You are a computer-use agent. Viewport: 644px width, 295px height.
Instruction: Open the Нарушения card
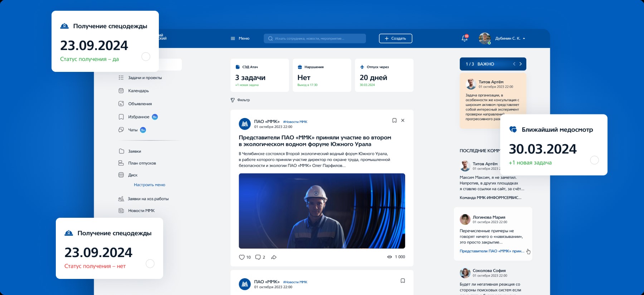322,75
